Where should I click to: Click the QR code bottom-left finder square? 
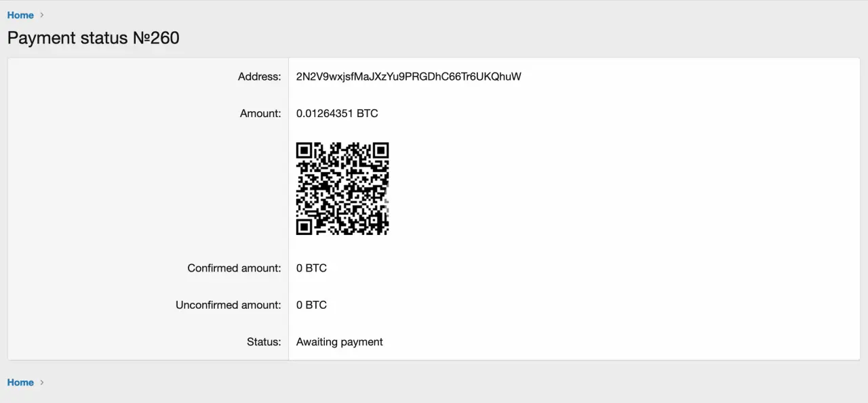click(304, 227)
